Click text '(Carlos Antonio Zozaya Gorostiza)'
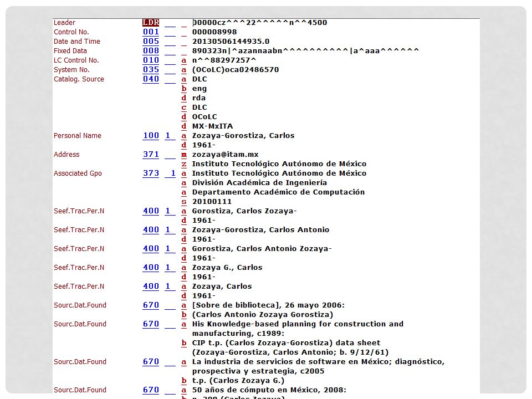This screenshot has width=532, height=399. (263, 315)
